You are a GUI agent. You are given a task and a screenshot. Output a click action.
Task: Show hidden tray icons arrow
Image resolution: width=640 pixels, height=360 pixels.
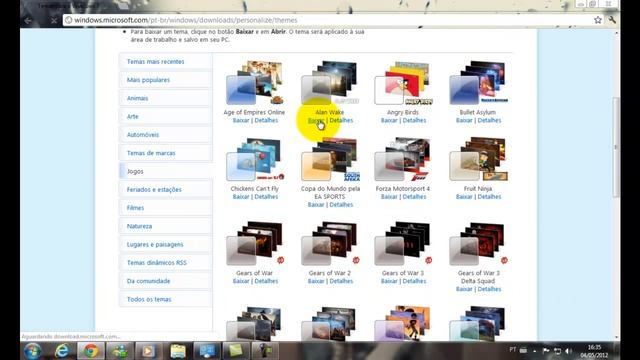click(534, 351)
